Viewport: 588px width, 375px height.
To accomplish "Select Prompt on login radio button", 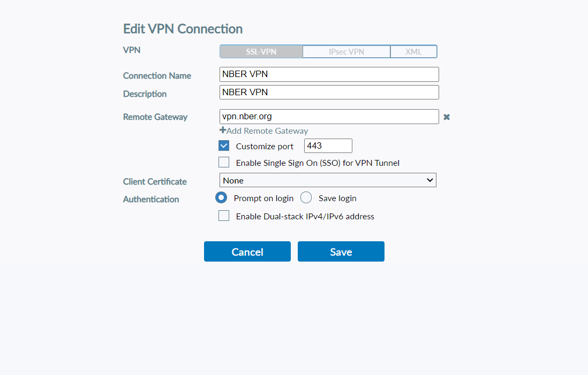I will coord(221,197).
